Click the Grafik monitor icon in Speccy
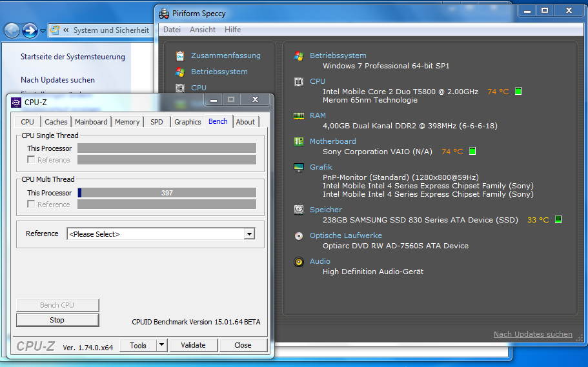This screenshot has width=588, height=367. (x=299, y=168)
